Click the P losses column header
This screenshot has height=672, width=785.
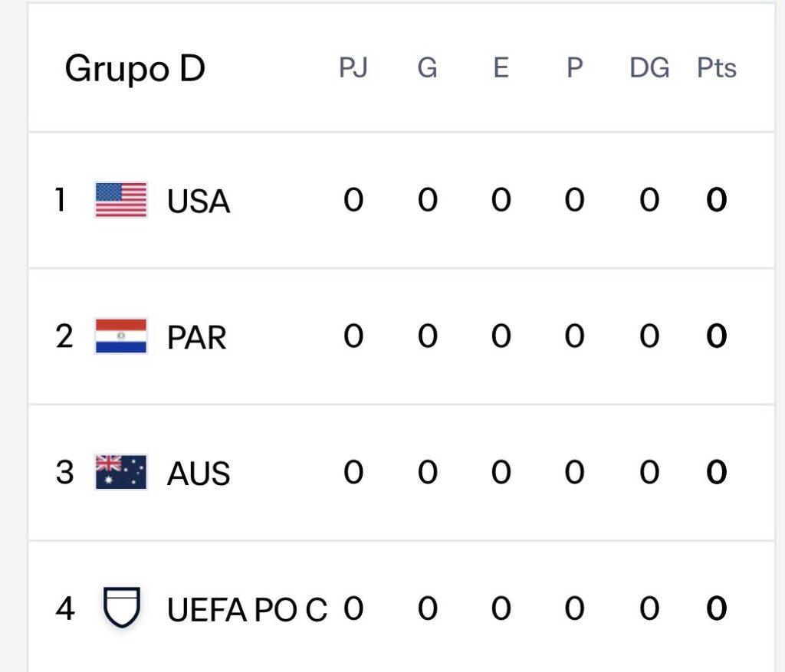574,68
